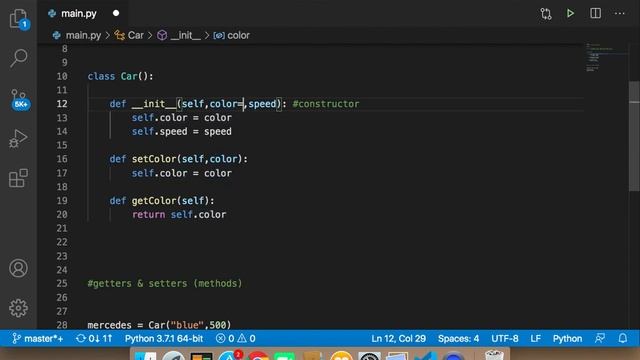Open App Store in the dock

coord(229,356)
